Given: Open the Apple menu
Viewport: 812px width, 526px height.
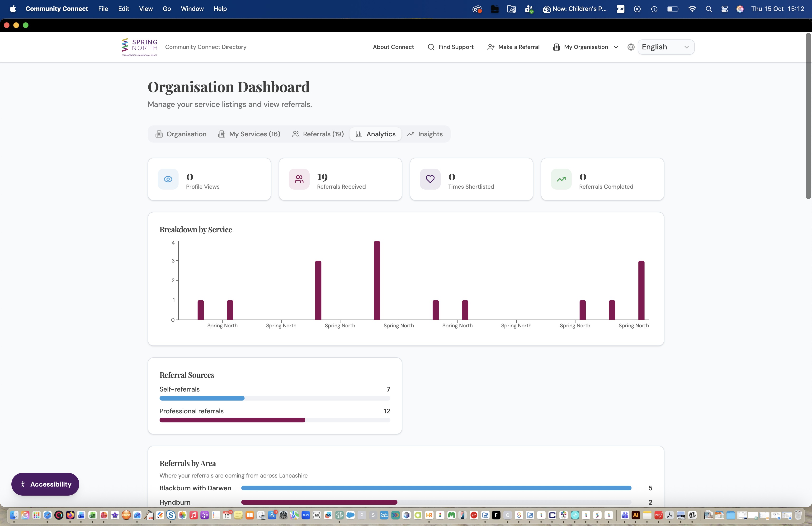Looking at the screenshot, I should pyautogui.click(x=13, y=9).
